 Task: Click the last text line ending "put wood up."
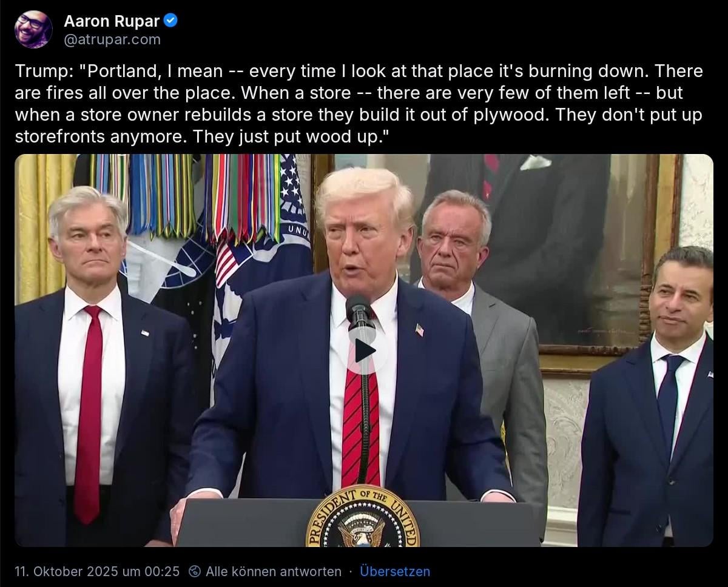201,138
